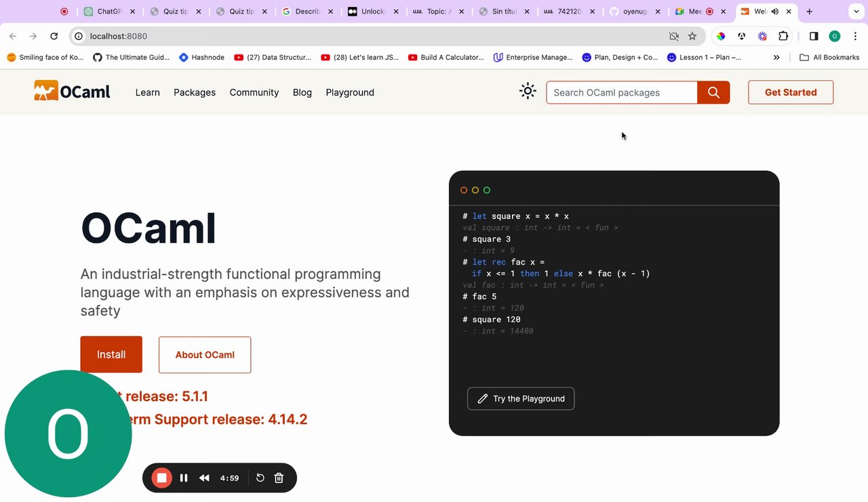This screenshot has height=502, width=868.
Task: Open the Enterprise Manage... bookmark
Action: click(533, 58)
